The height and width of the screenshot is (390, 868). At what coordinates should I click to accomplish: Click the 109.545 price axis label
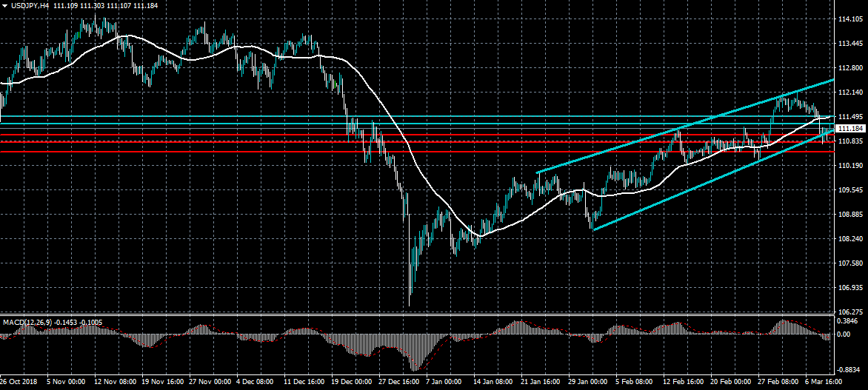849,190
